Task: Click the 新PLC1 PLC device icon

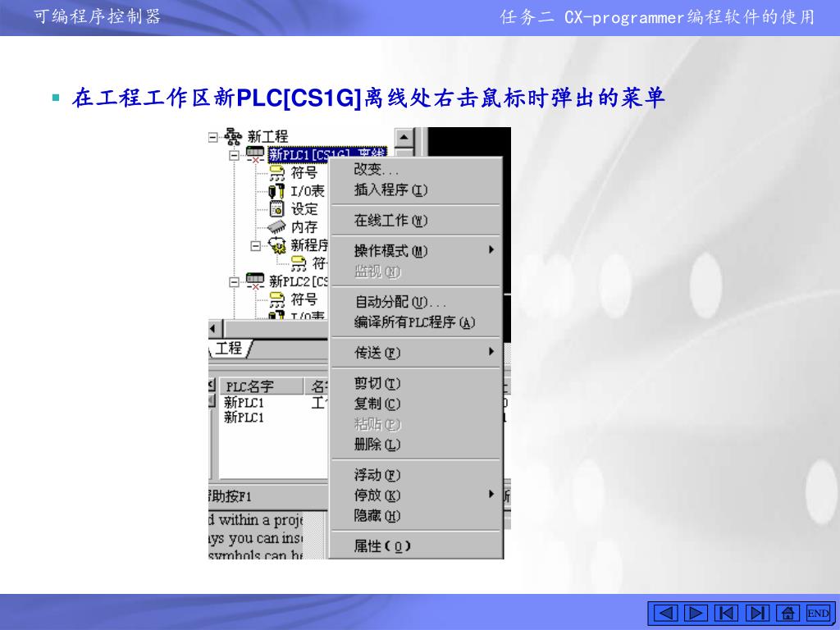Action: coord(255,155)
